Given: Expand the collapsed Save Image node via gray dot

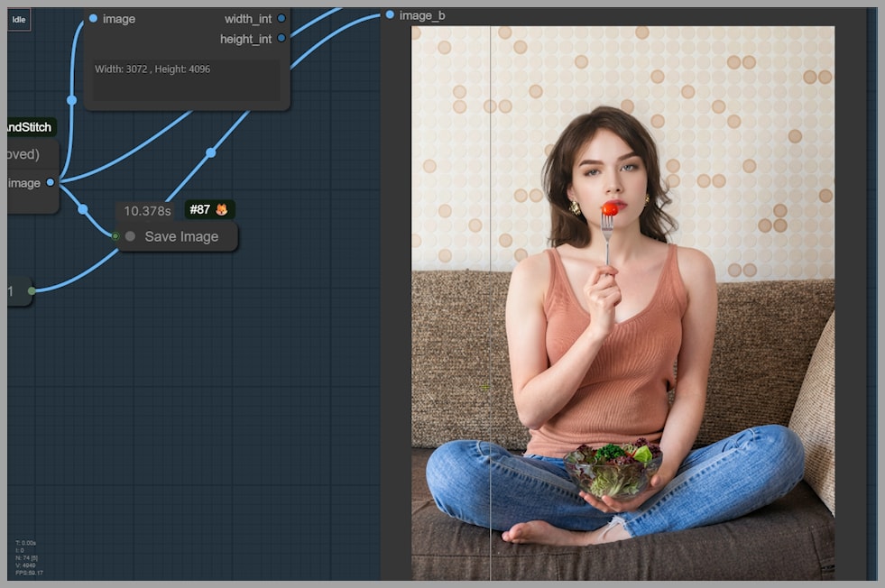Looking at the screenshot, I should (130, 236).
